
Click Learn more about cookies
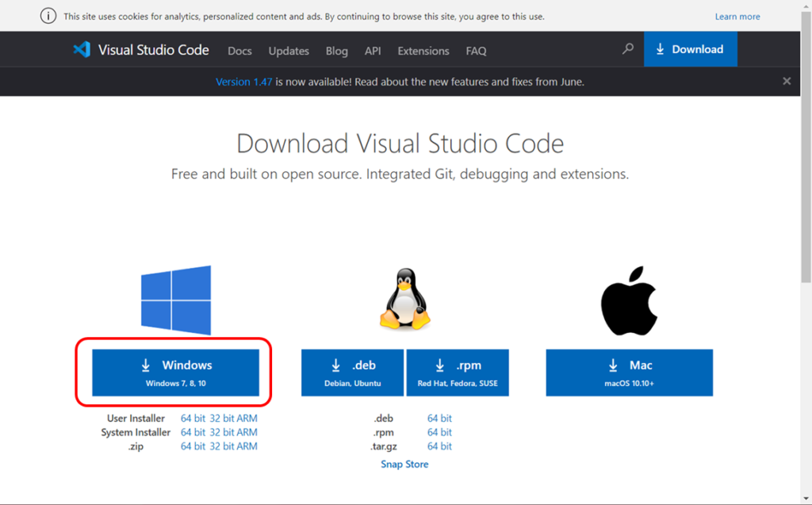737,17
